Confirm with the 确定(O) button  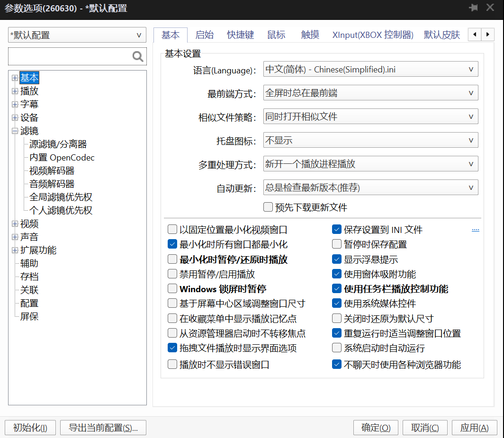(376, 428)
